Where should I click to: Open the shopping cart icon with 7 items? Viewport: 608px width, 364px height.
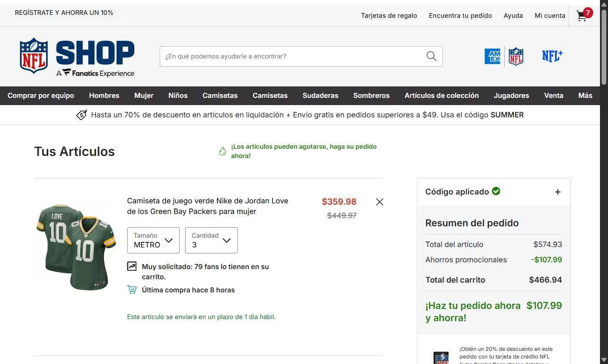[584, 15]
